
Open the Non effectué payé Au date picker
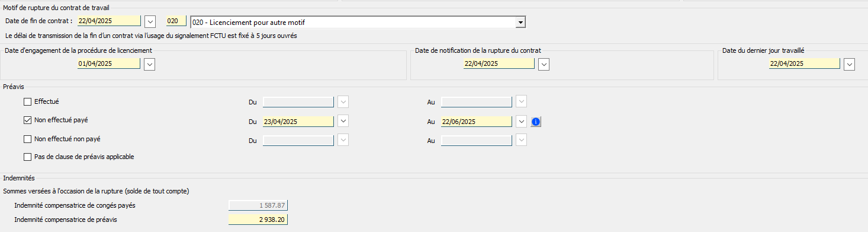point(521,121)
